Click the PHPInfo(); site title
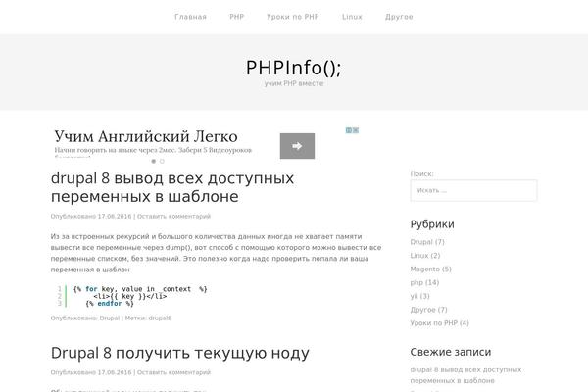 294,68
